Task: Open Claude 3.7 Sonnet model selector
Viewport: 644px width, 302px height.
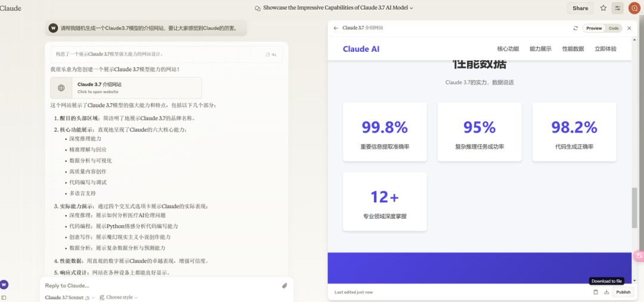Action: pos(69,297)
